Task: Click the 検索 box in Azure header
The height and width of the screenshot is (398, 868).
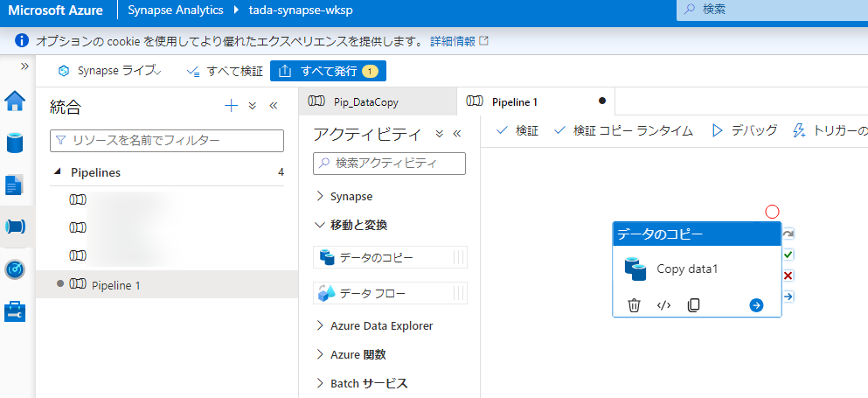Action: 772,10
